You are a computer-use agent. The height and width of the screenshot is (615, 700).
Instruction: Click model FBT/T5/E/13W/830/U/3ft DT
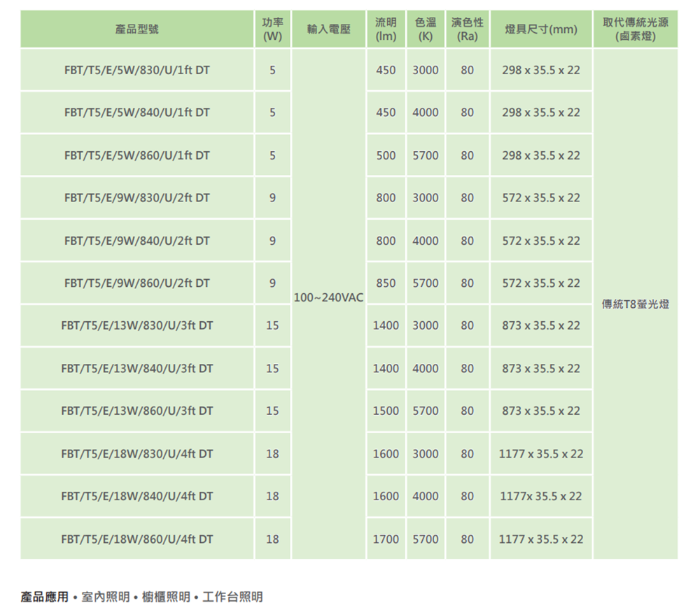137,325
